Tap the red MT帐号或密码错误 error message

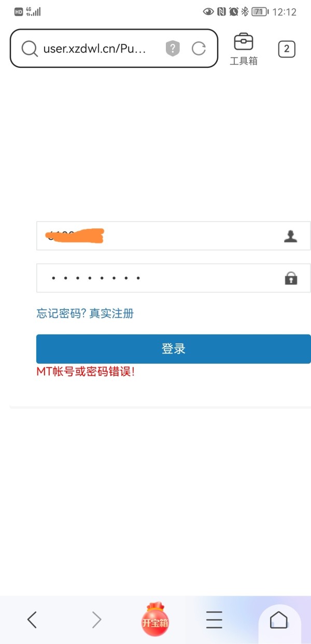[x=86, y=371]
